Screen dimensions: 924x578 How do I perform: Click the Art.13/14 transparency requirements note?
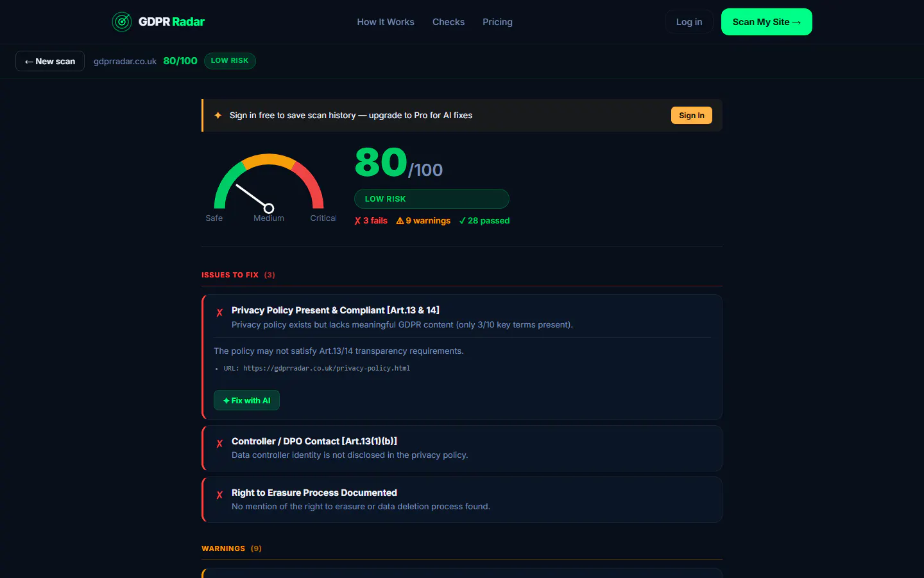pos(339,351)
